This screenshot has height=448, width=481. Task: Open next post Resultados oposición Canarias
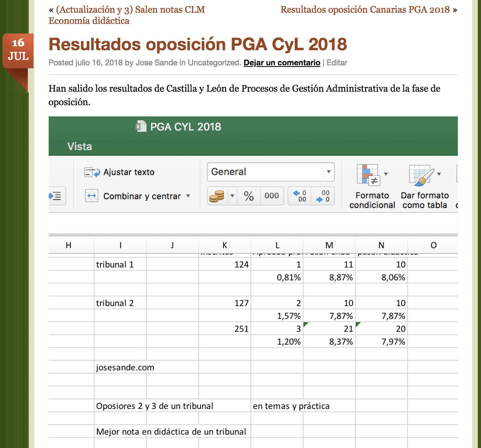point(365,10)
